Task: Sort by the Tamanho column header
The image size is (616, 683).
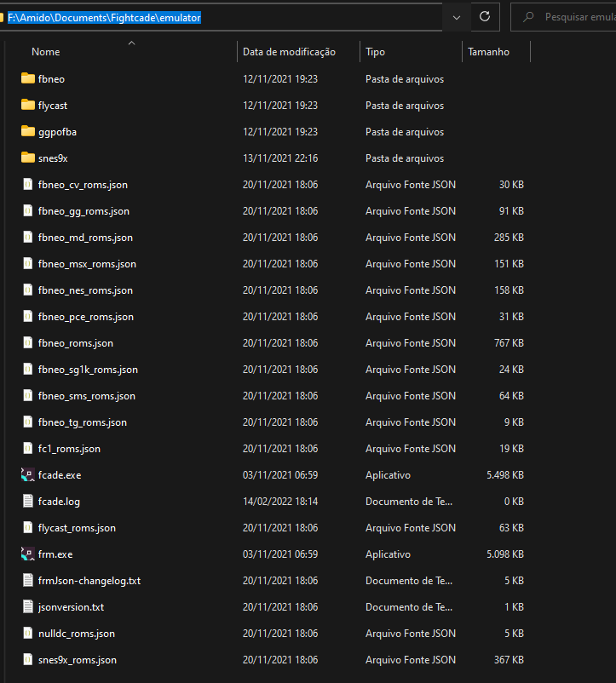Action: click(488, 52)
